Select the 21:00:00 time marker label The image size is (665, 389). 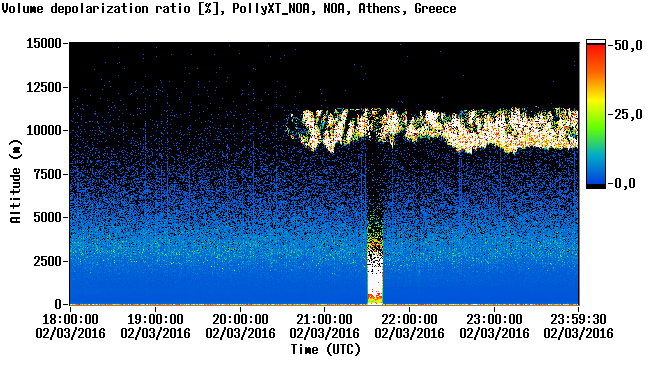pyautogui.click(x=324, y=319)
